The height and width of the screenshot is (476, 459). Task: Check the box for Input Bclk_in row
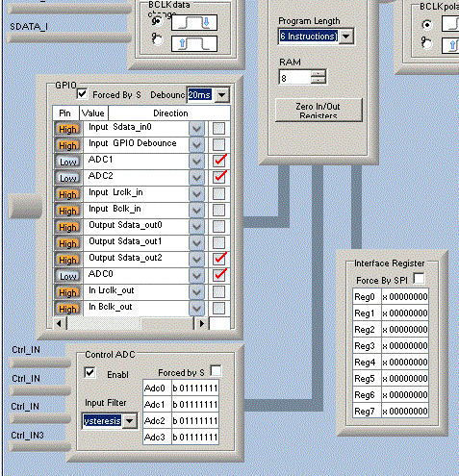pos(218,211)
